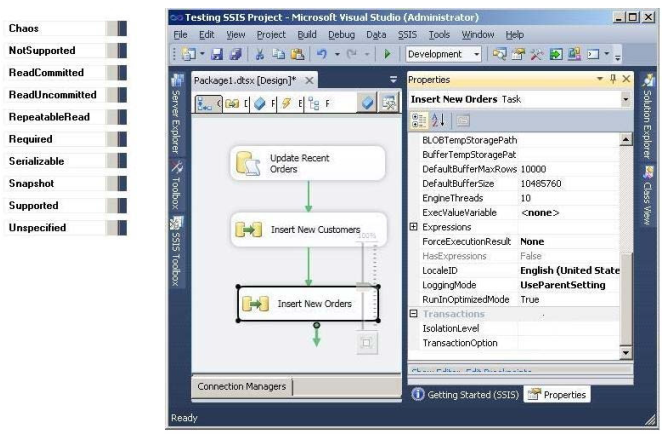Open the Debug menu
The height and width of the screenshot is (435, 666).
pyautogui.click(x=341, y=35)
